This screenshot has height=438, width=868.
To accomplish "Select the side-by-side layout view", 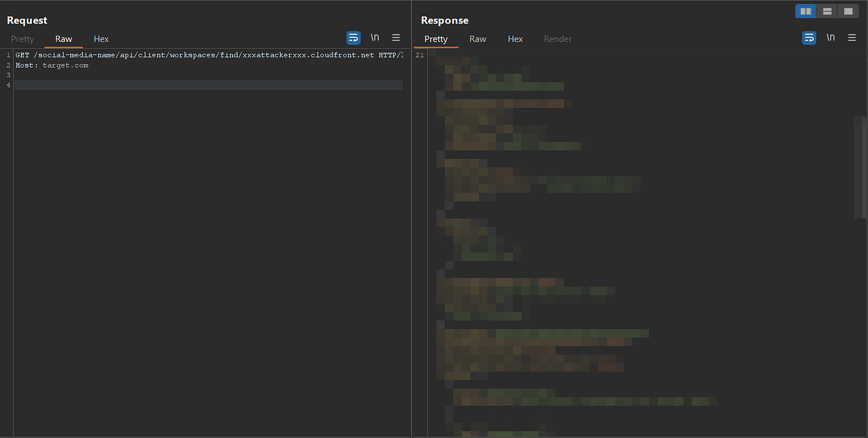I will (805, 11).
